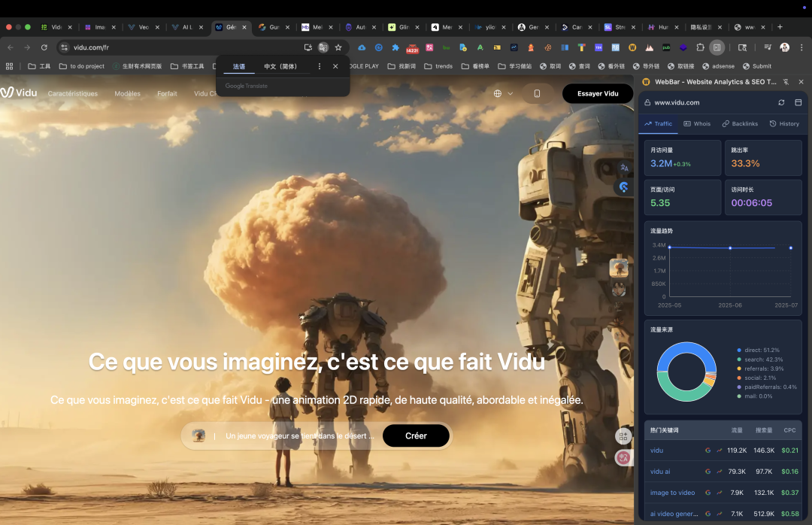This screenshot has height=525, width=812.
Task: Open the Modèles navigation dropdown
Action: [x=127, y=94]
